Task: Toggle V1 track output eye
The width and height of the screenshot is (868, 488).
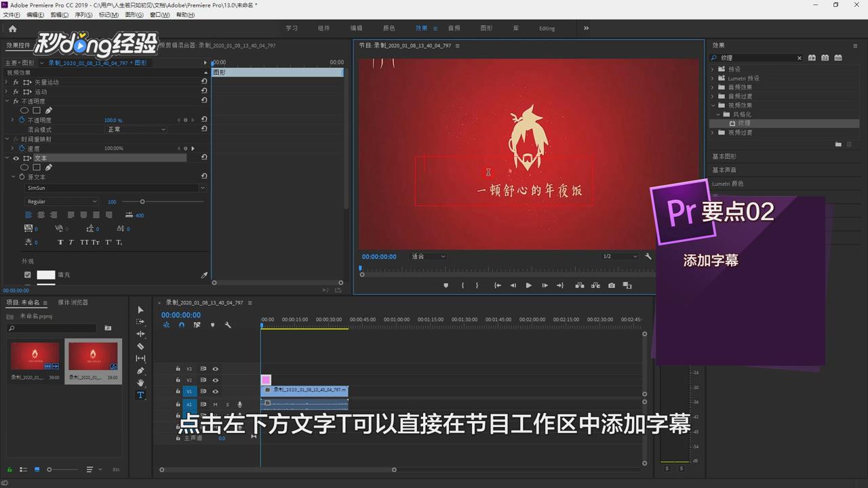Action: click(x=215, y=392)
